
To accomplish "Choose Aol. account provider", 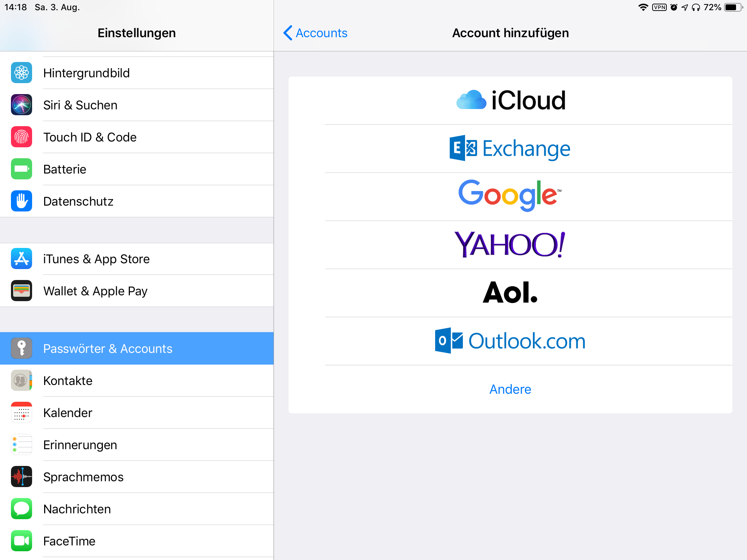I will (510, 293).
